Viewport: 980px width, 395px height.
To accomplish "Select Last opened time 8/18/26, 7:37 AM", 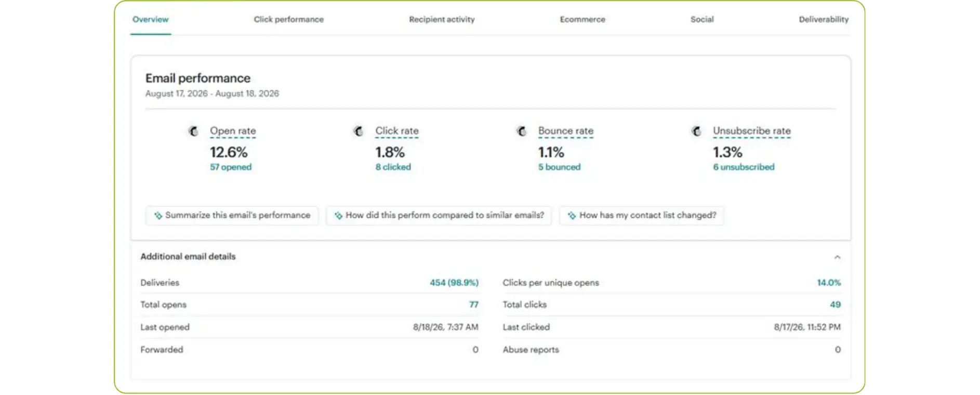I will (446, 327).
